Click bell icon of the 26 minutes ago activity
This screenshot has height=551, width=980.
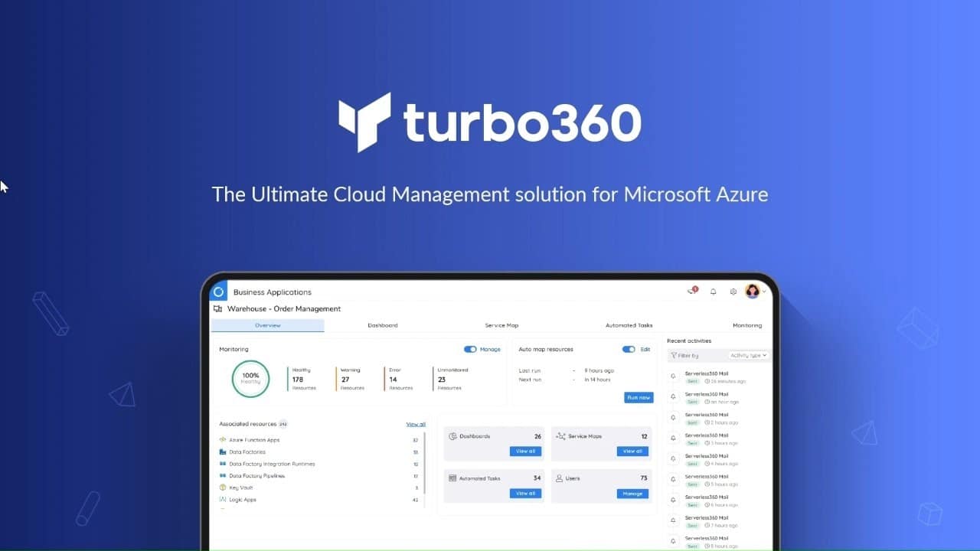[673, 377]
